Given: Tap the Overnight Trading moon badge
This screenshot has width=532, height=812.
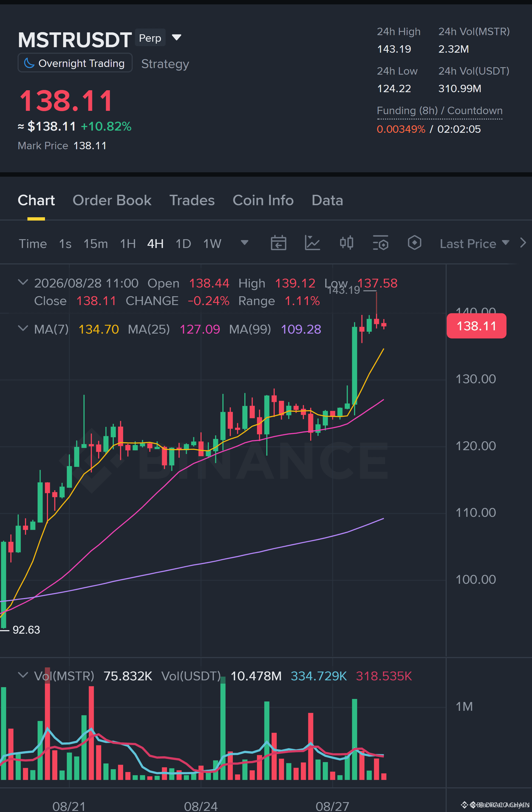Looking at the screenshot, I should pos(75,63).
